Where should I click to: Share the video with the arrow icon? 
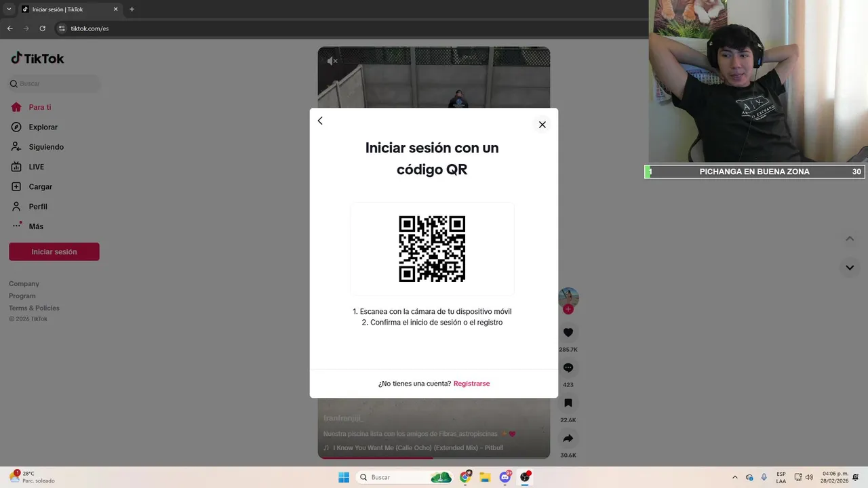tap(568, 439)
